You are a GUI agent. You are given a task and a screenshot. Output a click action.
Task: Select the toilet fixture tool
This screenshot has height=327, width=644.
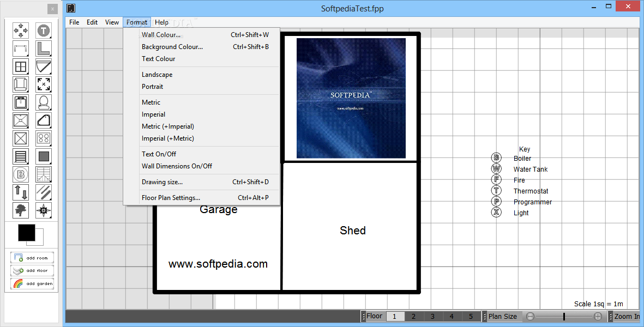click(44, 102)
